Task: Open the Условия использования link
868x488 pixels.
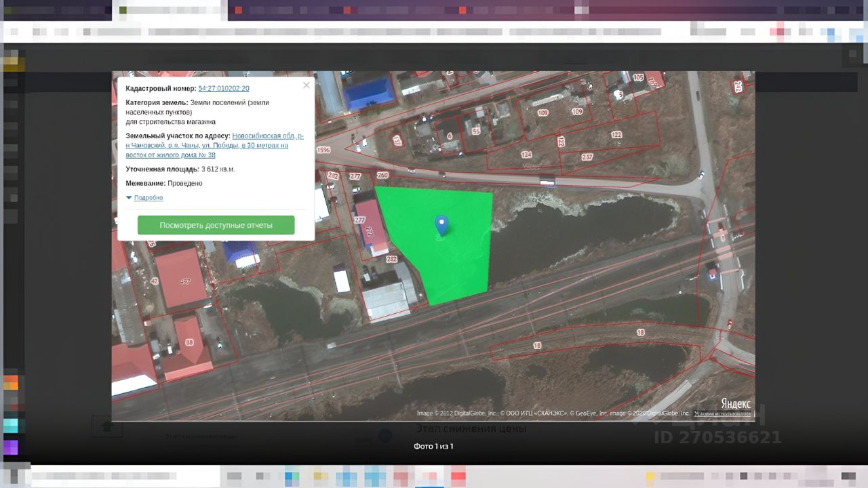Action: click(723, 413)
